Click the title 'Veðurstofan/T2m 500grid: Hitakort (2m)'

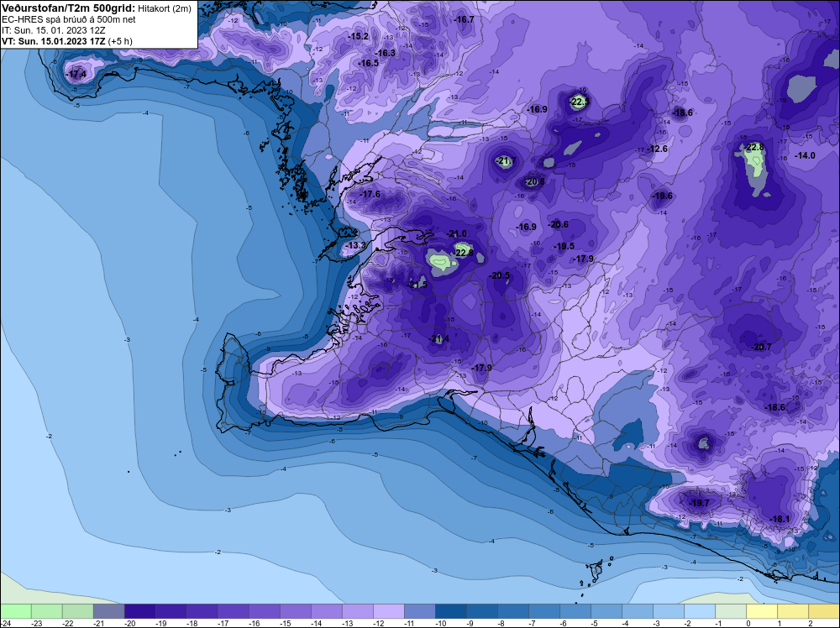(97, 8)
